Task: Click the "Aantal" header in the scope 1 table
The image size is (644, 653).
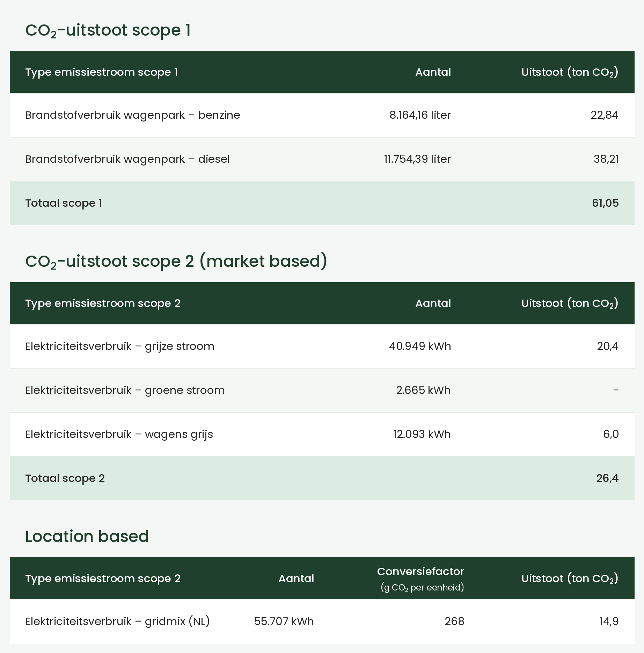Action: 433,72
